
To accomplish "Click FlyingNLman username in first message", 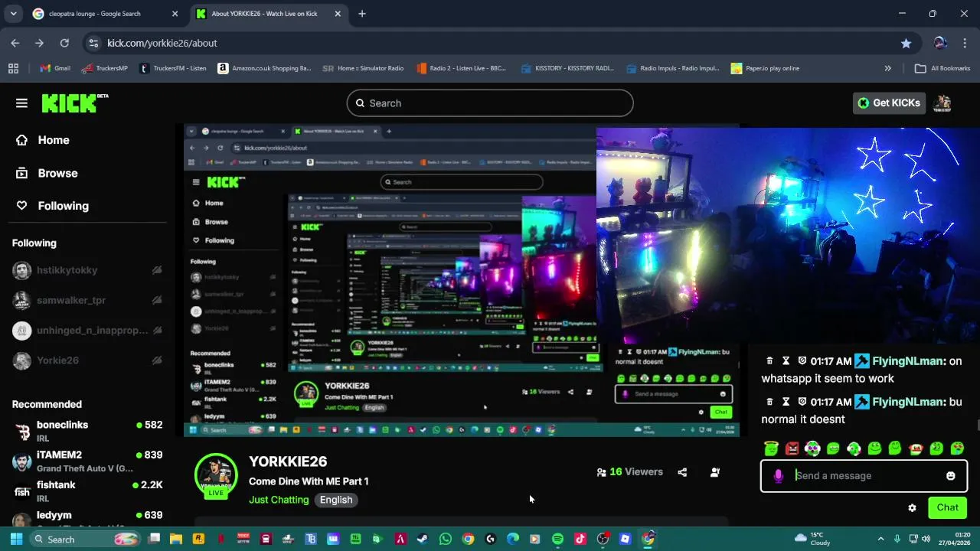I will click(x=907, y=361).
